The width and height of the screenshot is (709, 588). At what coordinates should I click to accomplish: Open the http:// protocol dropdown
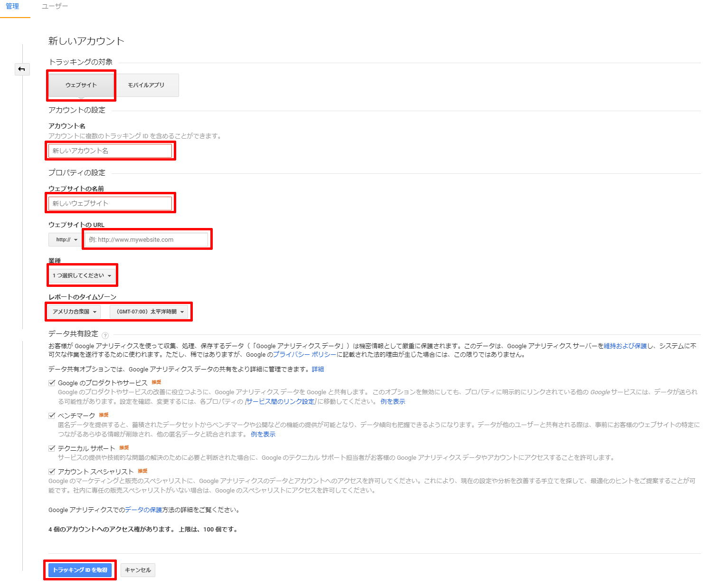point(66,239)
